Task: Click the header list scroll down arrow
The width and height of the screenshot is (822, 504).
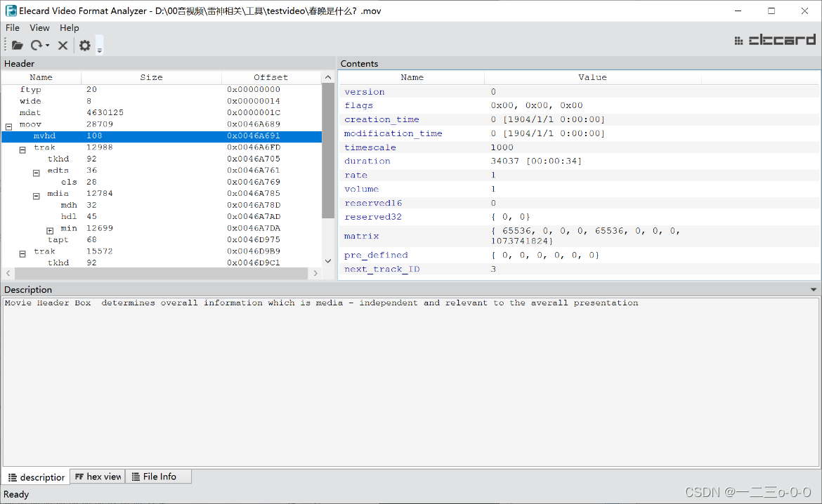Action: [x=328, y=261]
